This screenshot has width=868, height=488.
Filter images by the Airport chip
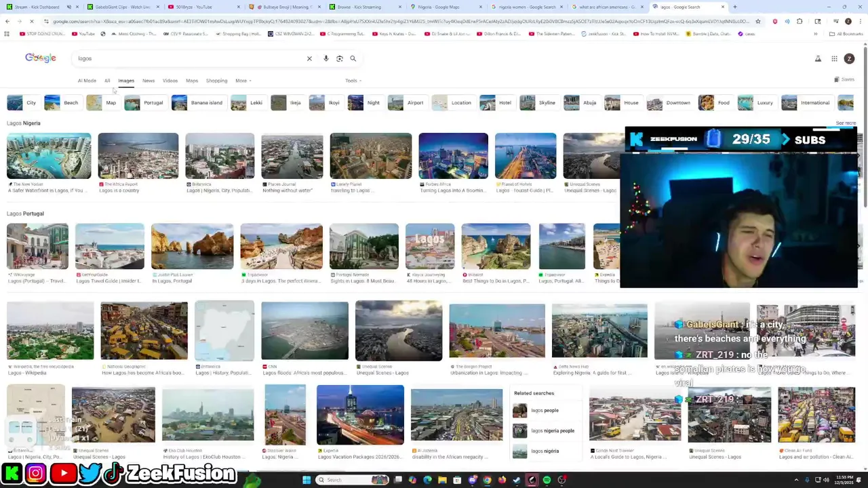pyautogui.click(x=407, y=103)
